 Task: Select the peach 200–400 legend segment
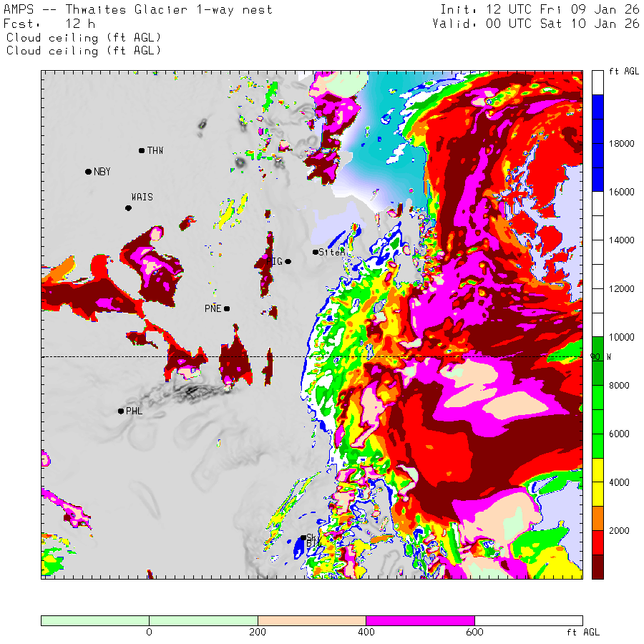pyautogui.click(x=311, y=620)
